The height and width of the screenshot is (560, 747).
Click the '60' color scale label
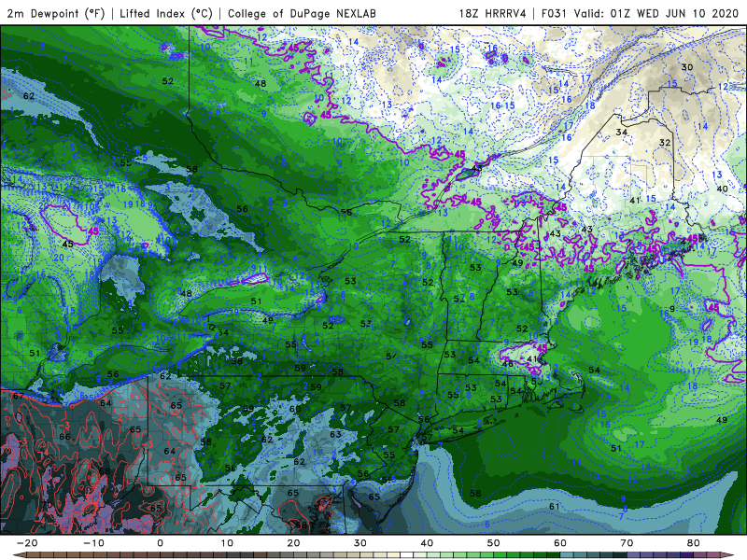[560, 543]
